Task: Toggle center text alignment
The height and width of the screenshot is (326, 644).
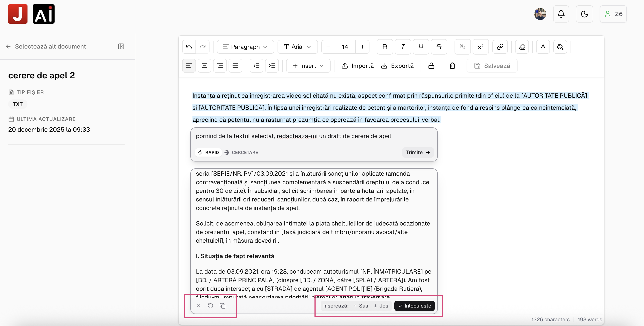Action: (x=204, y=66)
